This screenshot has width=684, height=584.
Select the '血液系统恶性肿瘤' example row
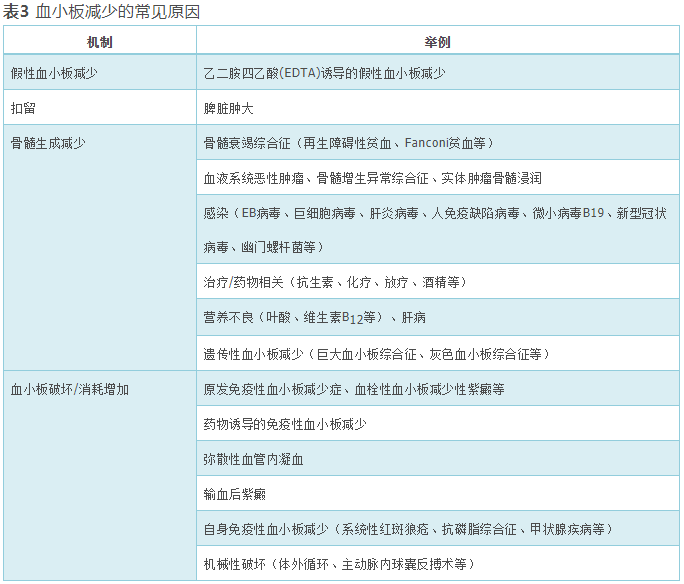(x=372, y=178)
